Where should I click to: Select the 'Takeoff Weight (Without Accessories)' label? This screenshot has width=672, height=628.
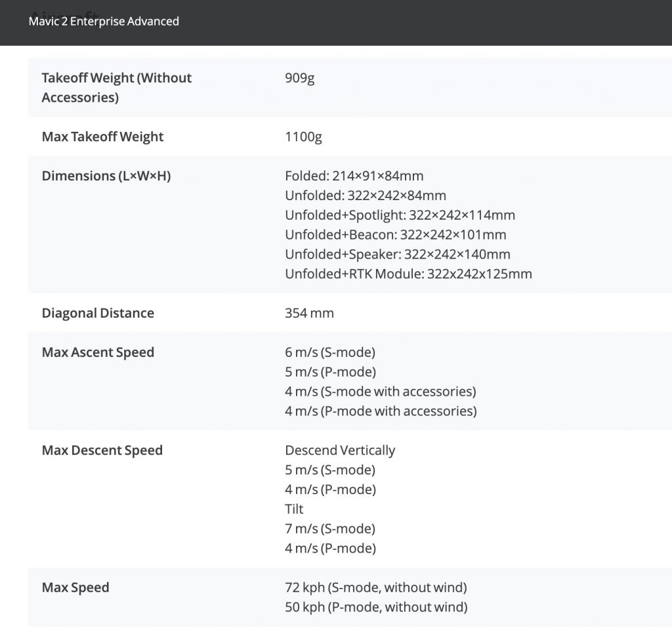117,87
